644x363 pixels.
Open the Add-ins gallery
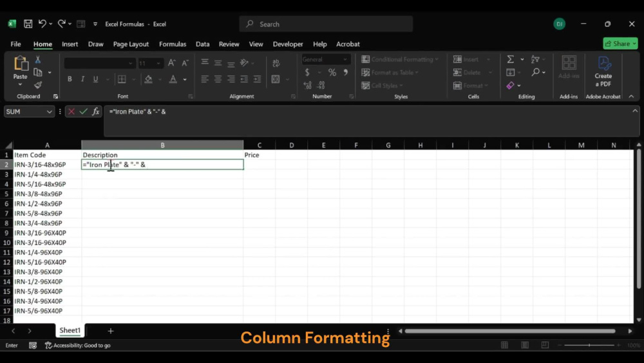click(x=569, y=67)
